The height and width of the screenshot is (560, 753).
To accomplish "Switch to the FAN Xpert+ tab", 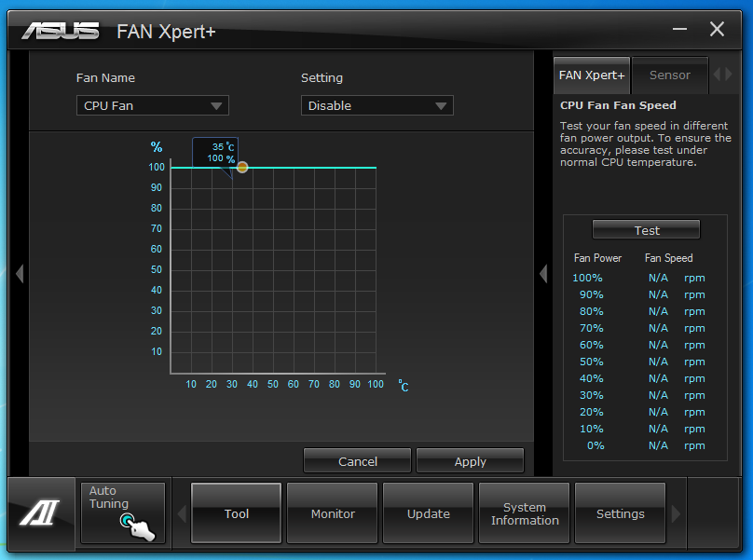I will [x=592, y=75].
